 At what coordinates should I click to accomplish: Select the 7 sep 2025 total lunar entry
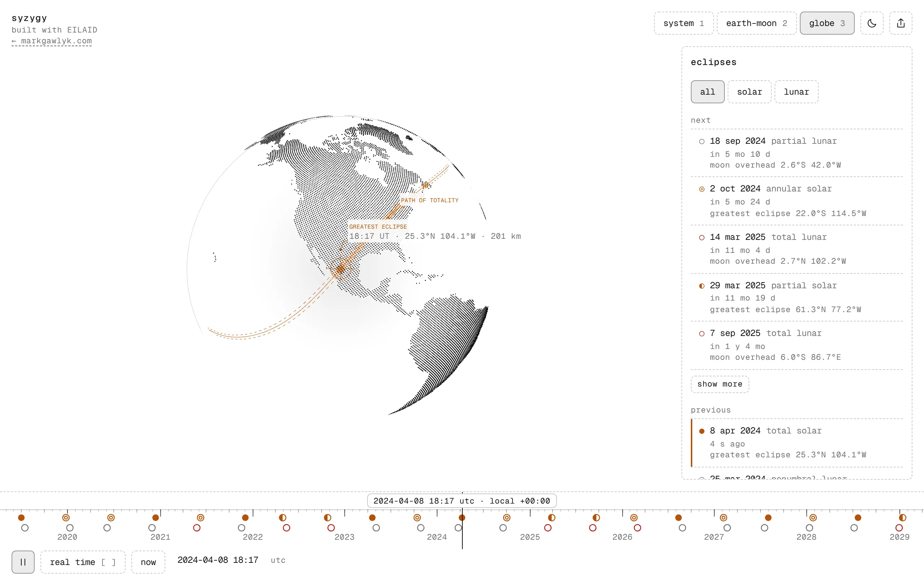797,345
